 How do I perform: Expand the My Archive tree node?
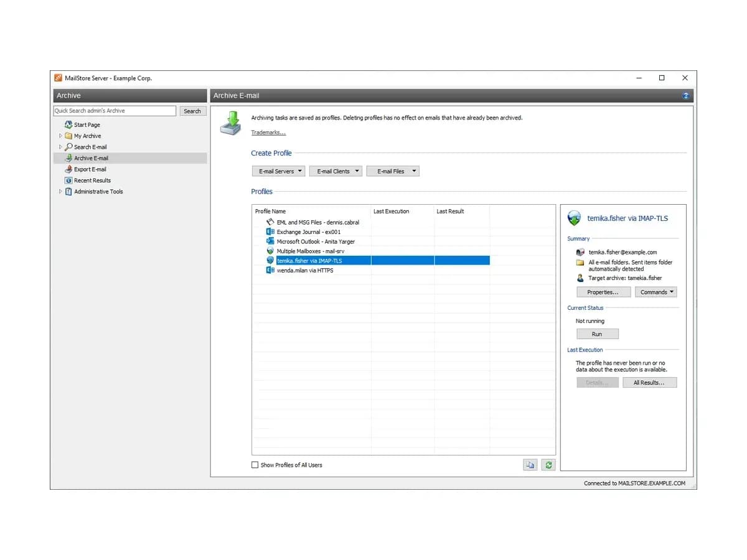[60, 136]
